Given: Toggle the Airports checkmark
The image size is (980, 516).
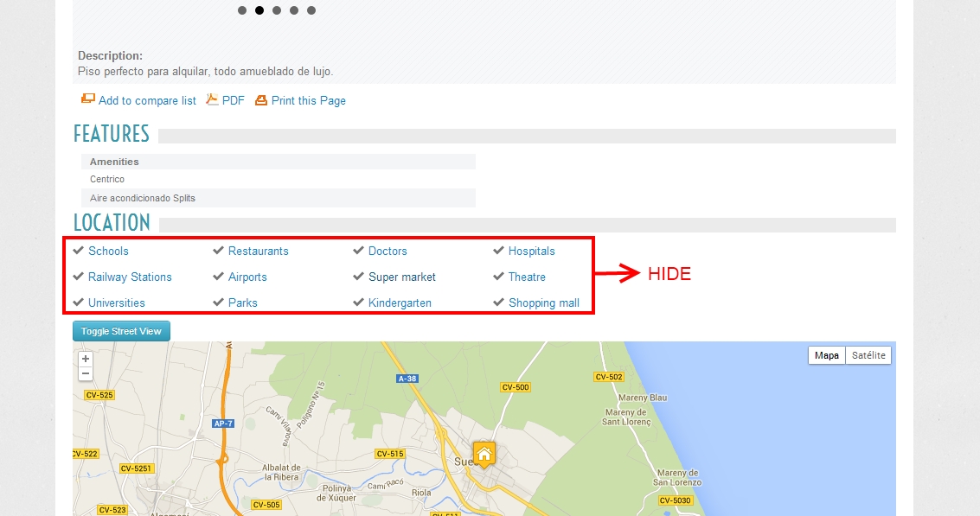Looking at the screenshot, I should 218,276.
